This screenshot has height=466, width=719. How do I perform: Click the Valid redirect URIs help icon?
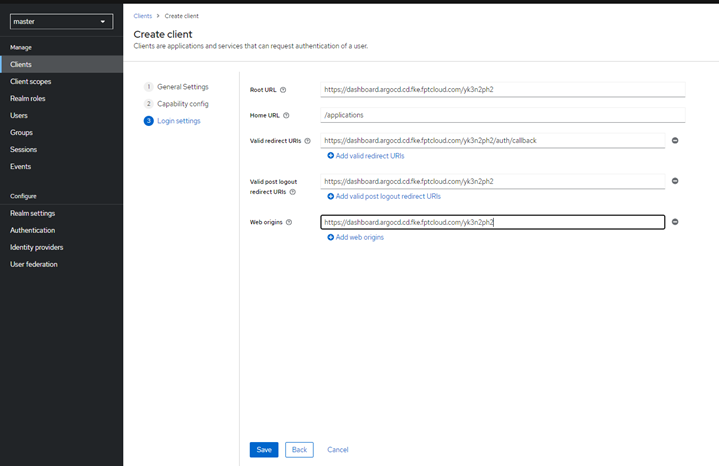tap(307, 141)
